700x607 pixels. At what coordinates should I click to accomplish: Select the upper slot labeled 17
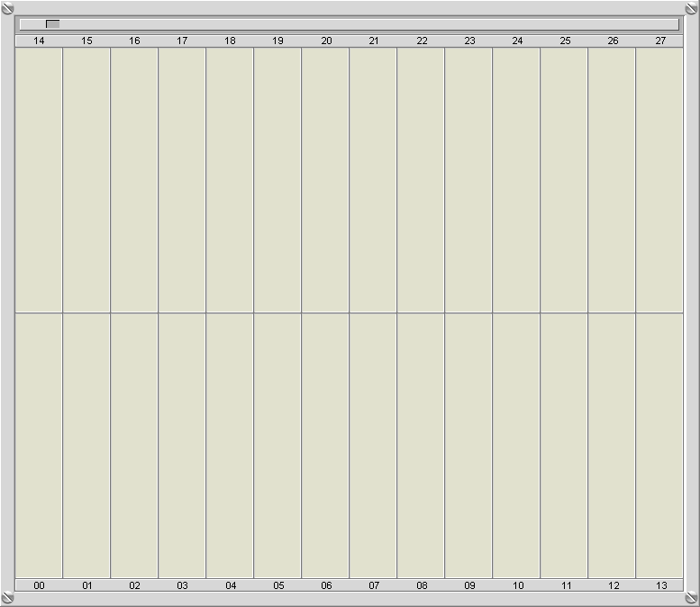pyautogui.click(x=182, y=180)
